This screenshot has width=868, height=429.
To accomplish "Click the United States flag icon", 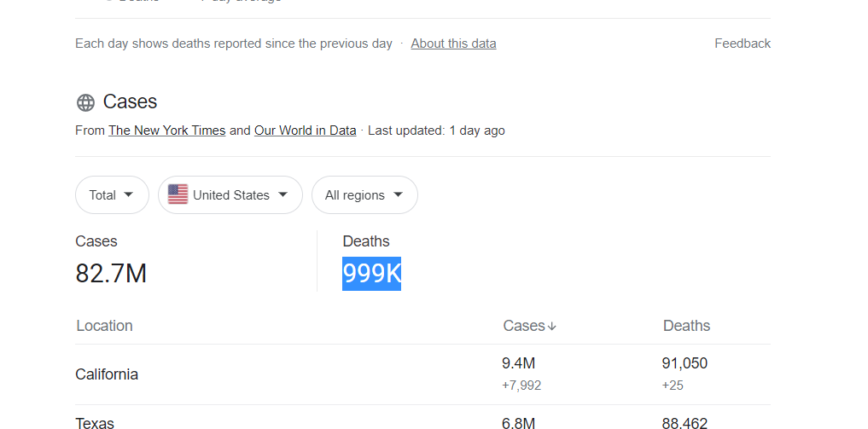I will click(x=178, y=194).
